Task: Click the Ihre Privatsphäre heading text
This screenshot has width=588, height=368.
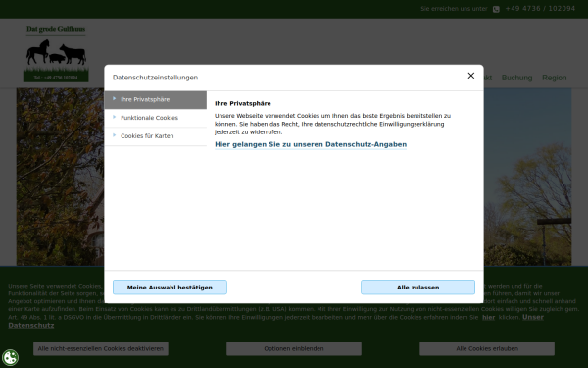Action: pos(243,104)
